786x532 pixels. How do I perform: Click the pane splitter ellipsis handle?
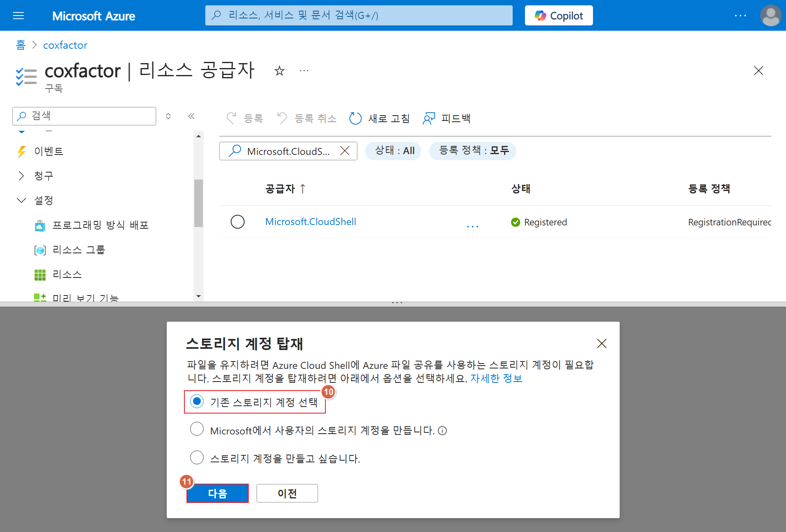pyautogui.click(x=397, y=303)
